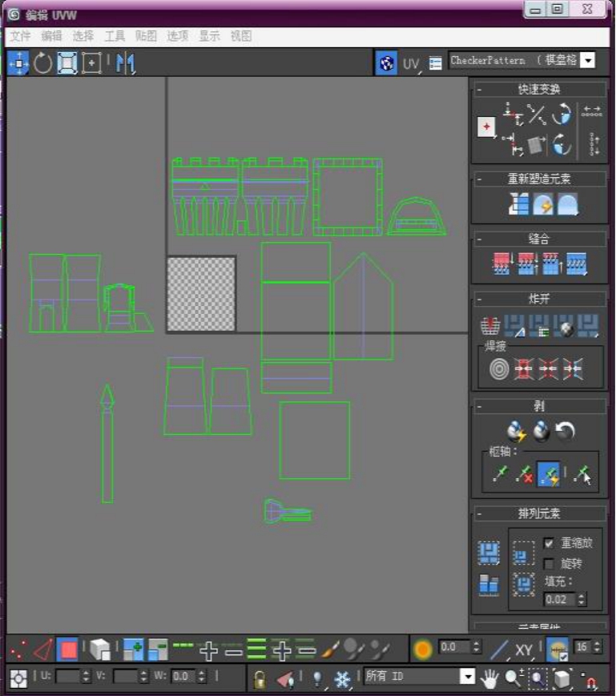Toggle the Show Multi-Texture globe icon

click(x=387, y=63)
